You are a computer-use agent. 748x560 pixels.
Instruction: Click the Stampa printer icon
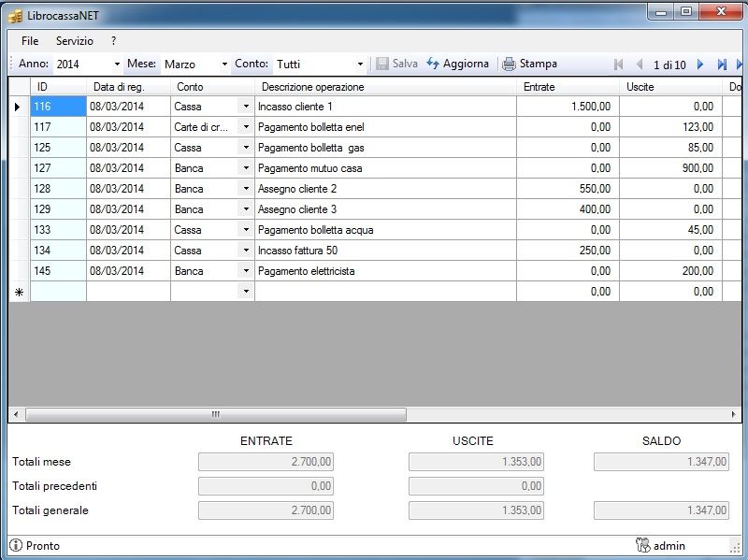pyautogui.click(x=509, y=65)
